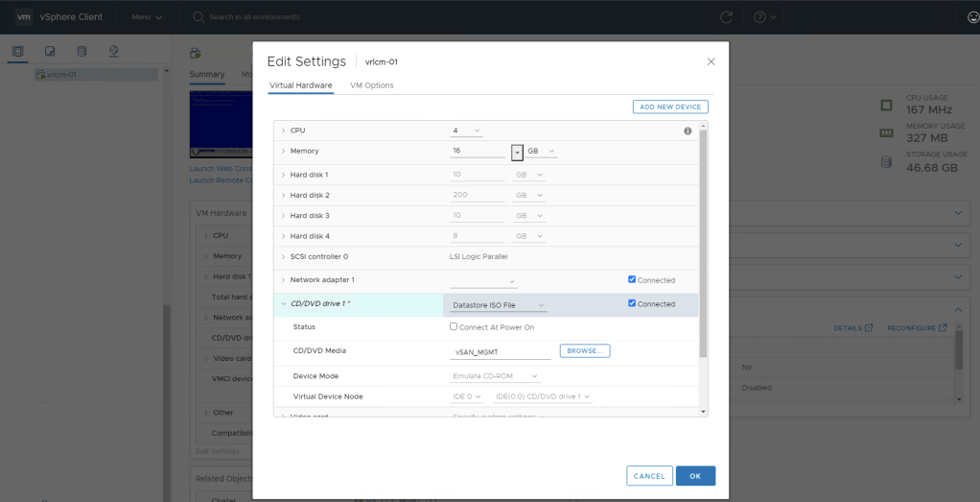Viewport: 980px width, 502px height.
Task: Click the Memory size input field
Action: tap(478, 152)
